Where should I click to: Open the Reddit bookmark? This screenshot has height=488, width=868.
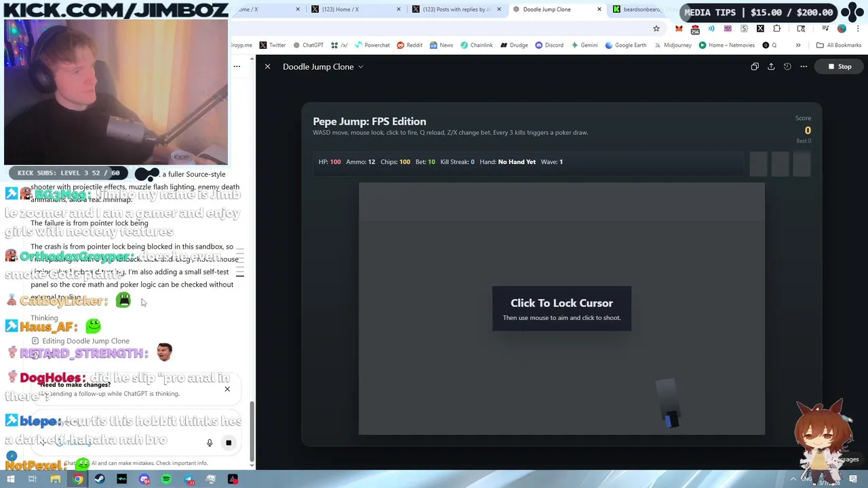410,45
